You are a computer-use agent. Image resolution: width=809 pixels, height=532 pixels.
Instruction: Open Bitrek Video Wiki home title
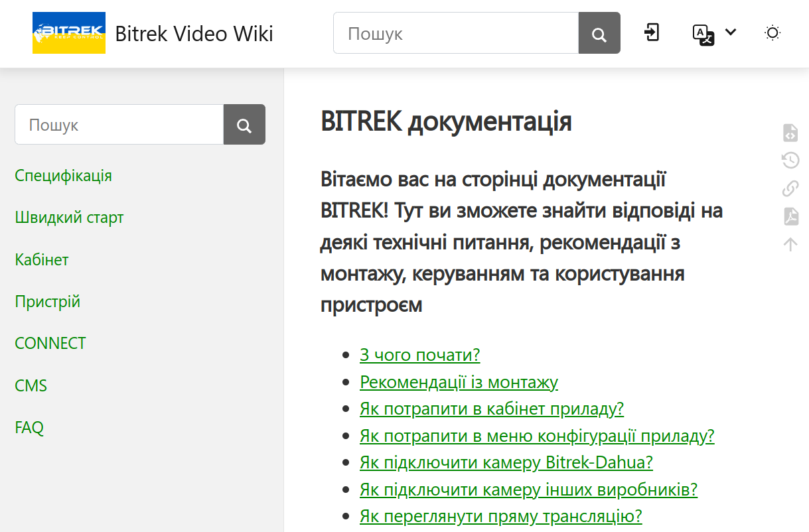point(194,33)
